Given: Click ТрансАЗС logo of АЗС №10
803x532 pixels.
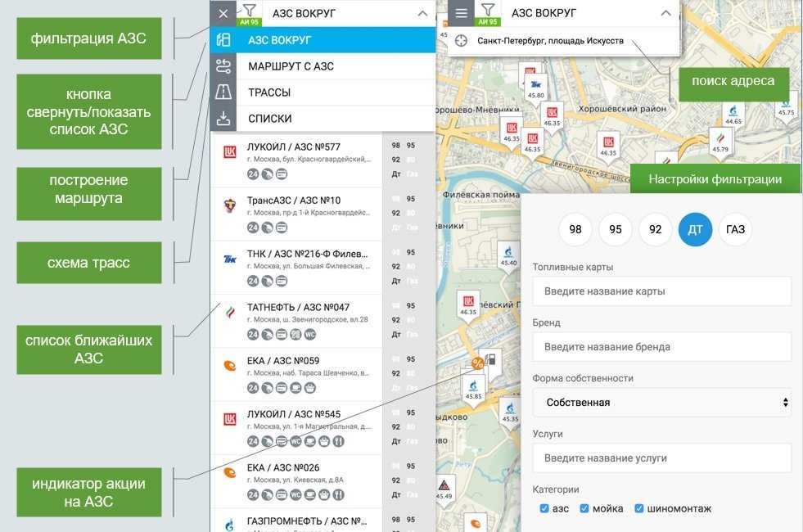Looking at the screenshot, I should (230, 205).
